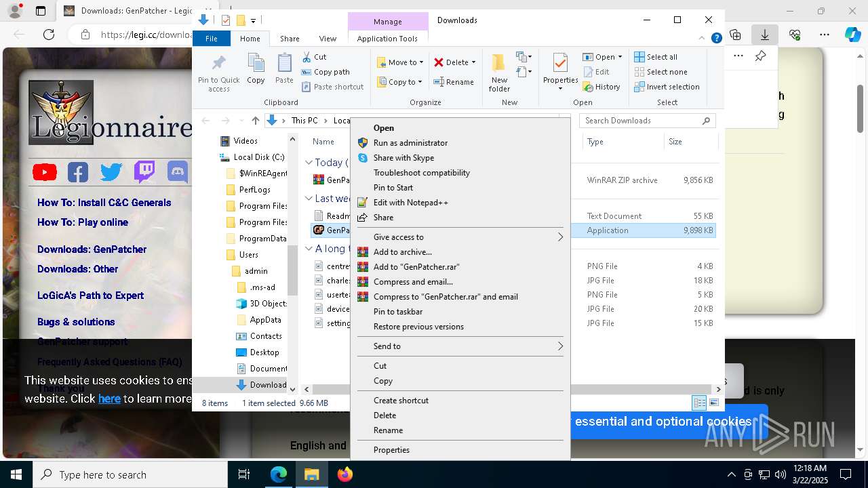The image size is (868, 488).
Task: Click Invert selection in ribbon
Action: 667,87
